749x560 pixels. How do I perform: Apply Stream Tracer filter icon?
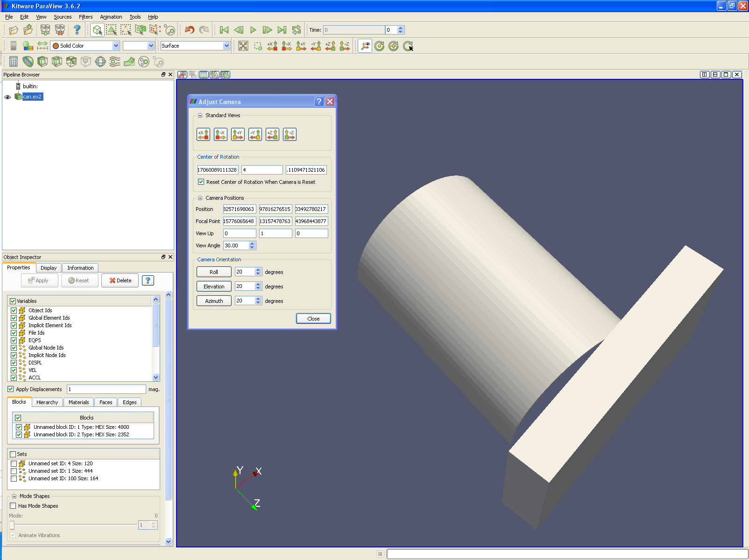coord(115,62)
